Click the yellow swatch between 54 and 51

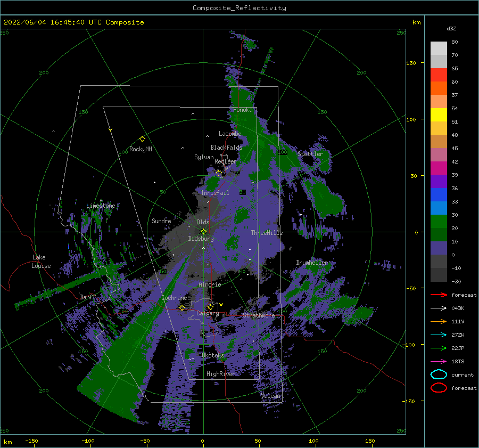439,115
